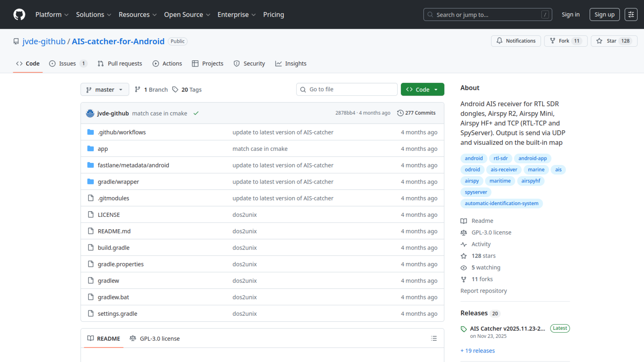
Task: Open the automatic-identification-system topic tag
Action: (501, 203)
